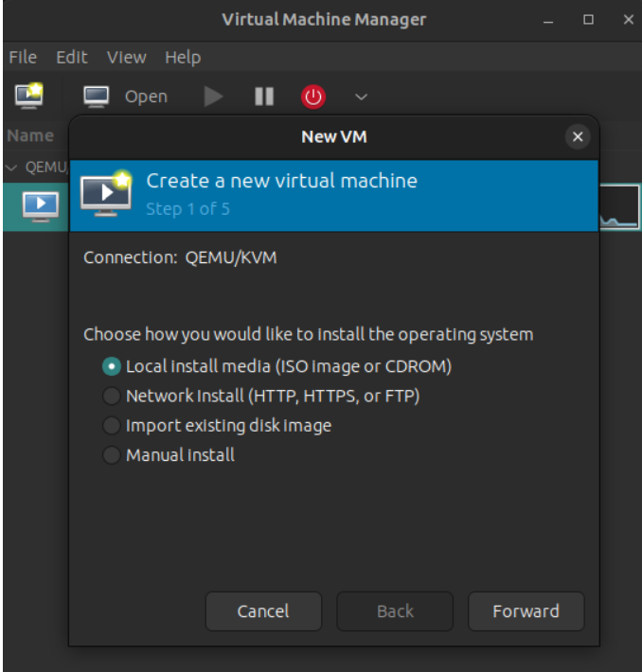Select Network Install radio option
This screenshot has width=642, height=672.
[113, 396]
